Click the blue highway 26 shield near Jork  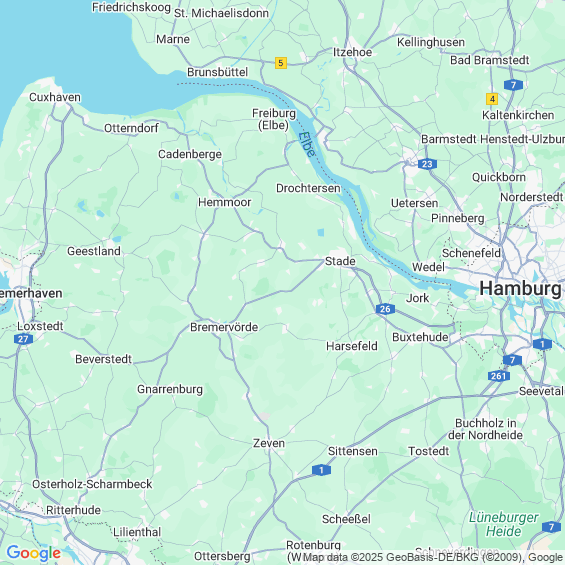(x=385, y=309)
